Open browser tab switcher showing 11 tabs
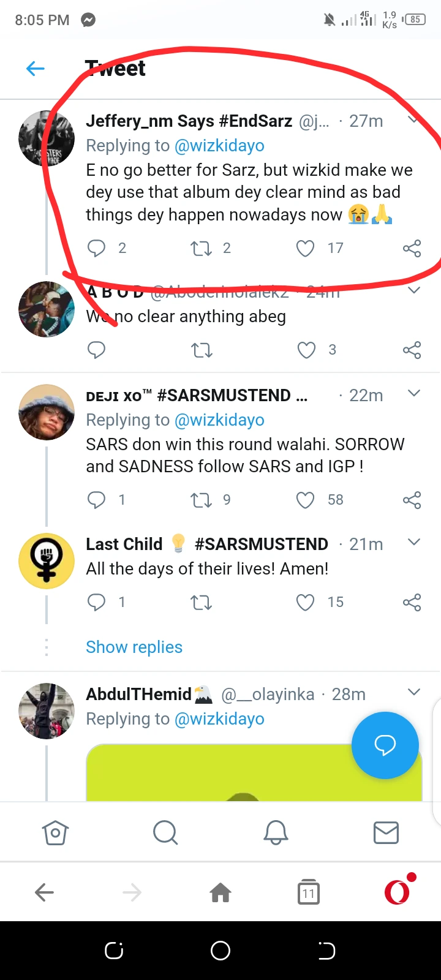This screenshot has width=441, height=980. (308, 892)
